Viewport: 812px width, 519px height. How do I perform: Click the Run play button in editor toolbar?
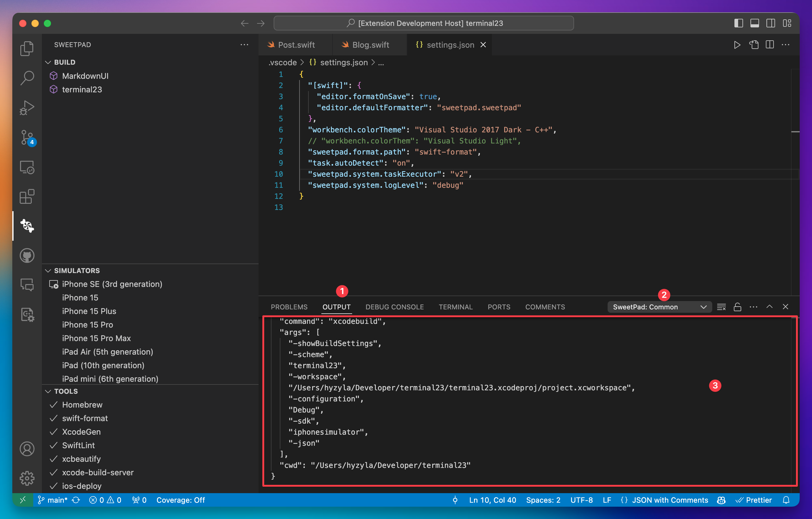tap(737, 45)
